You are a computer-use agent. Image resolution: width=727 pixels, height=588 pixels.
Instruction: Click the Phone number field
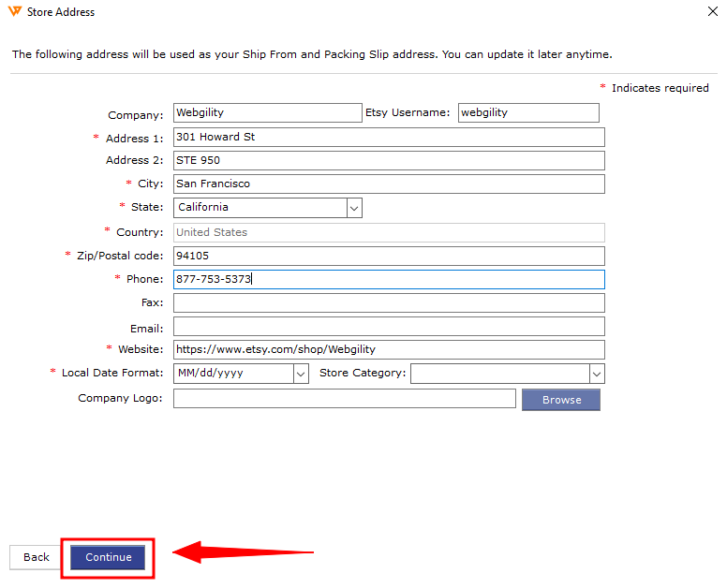click(389, 279)
